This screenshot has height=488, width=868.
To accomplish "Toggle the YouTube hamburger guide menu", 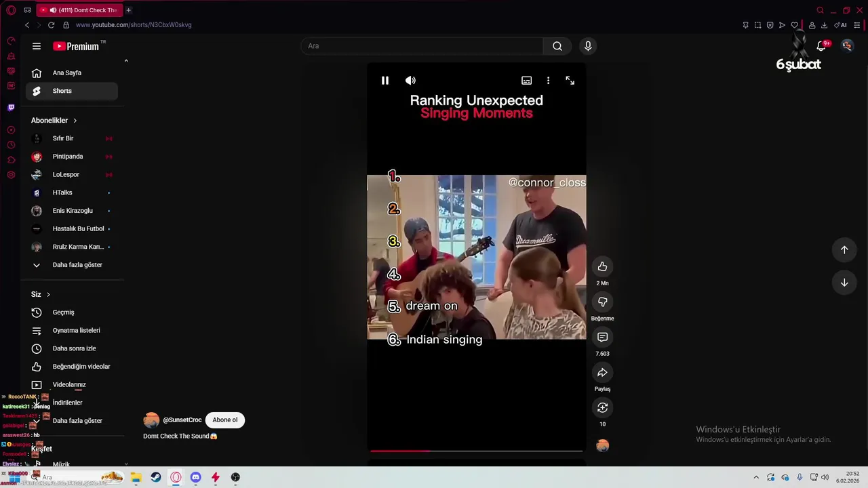I will (x=37, y=46).
